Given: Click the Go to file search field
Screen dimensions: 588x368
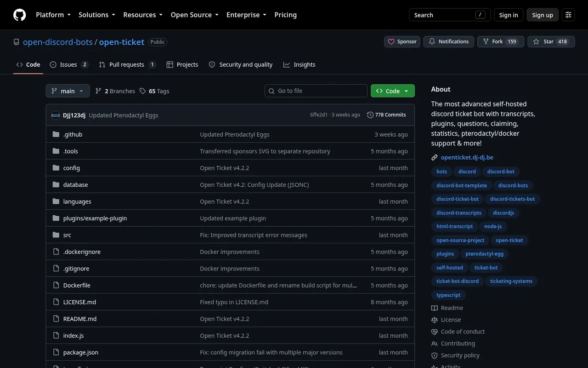Looking at the screenshot, I should coord(316,91).
